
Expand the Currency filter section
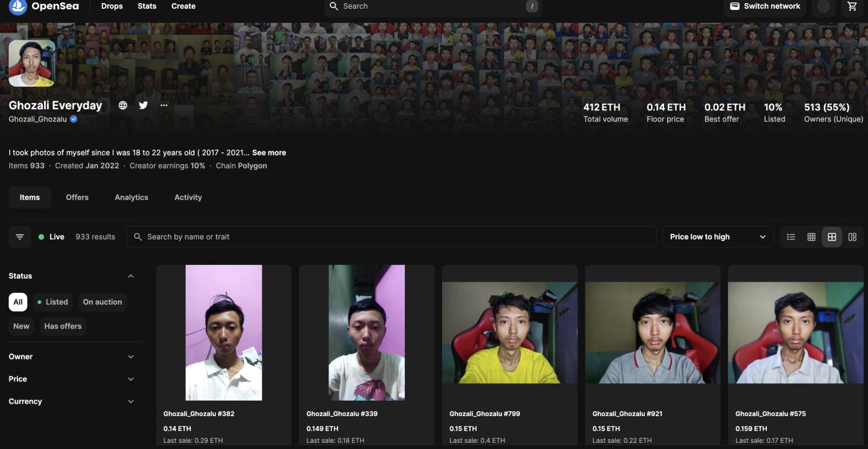71,401
